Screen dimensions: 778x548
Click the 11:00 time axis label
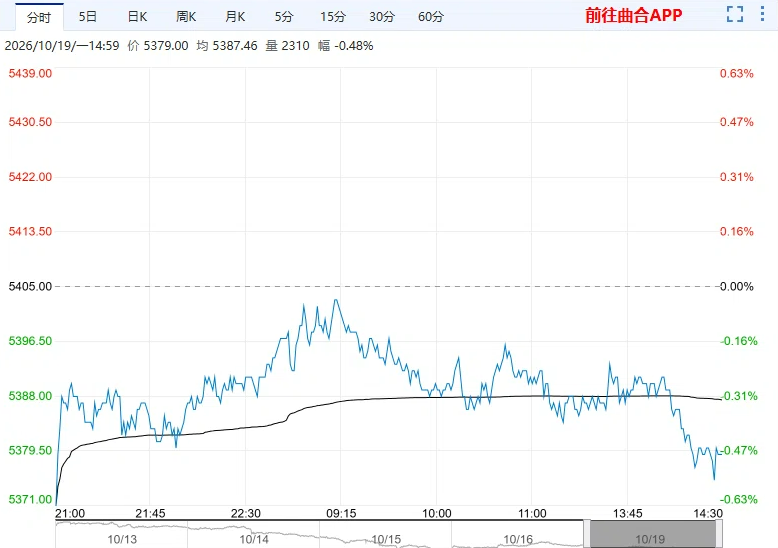coord(532,513)
